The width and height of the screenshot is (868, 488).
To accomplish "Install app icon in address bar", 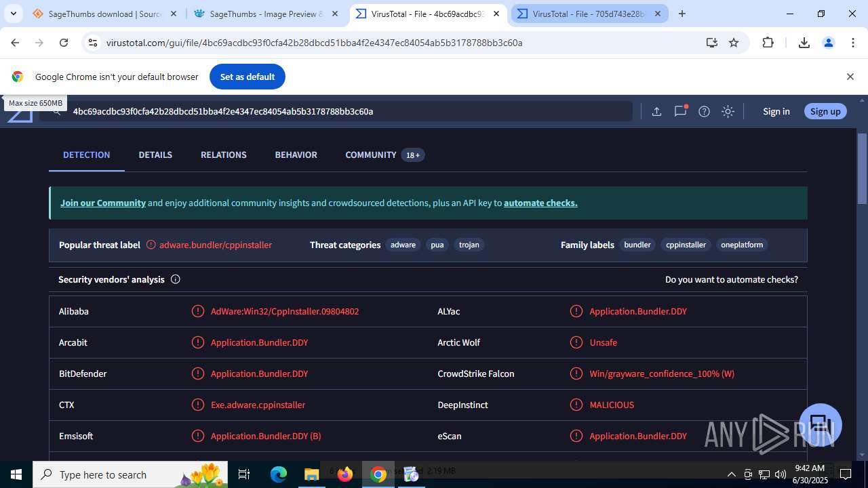I will point(711,43).
